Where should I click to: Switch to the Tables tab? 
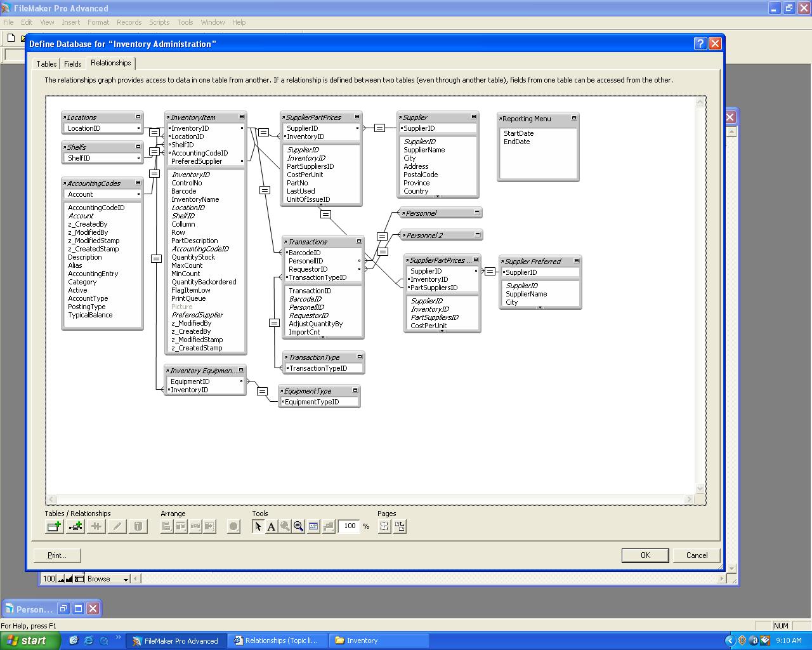(x=46, y=64)
